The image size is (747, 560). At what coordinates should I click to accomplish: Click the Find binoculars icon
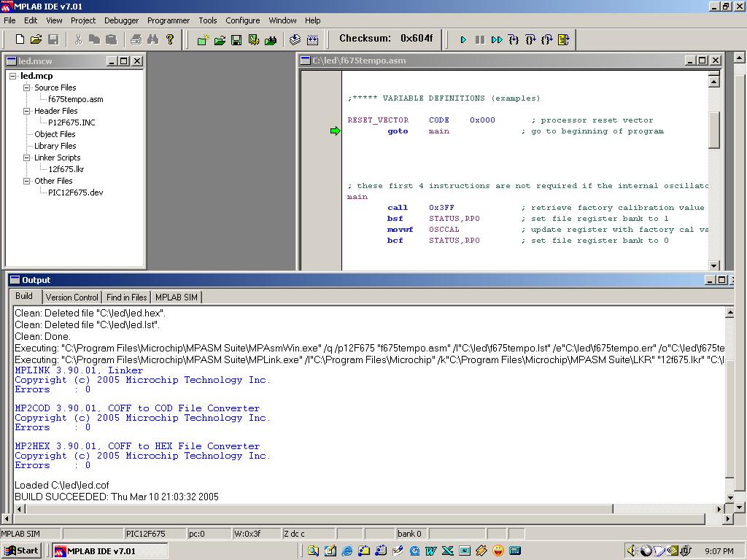point(152,39)
